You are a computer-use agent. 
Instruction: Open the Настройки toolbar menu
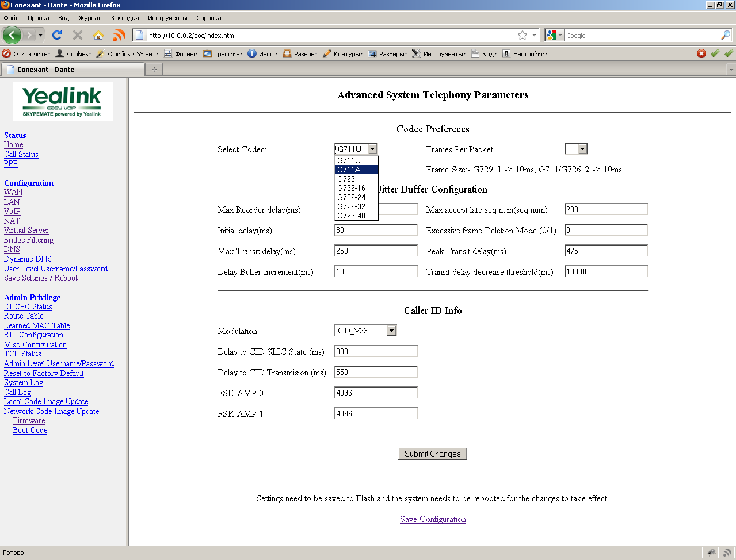tap(525, 53)
